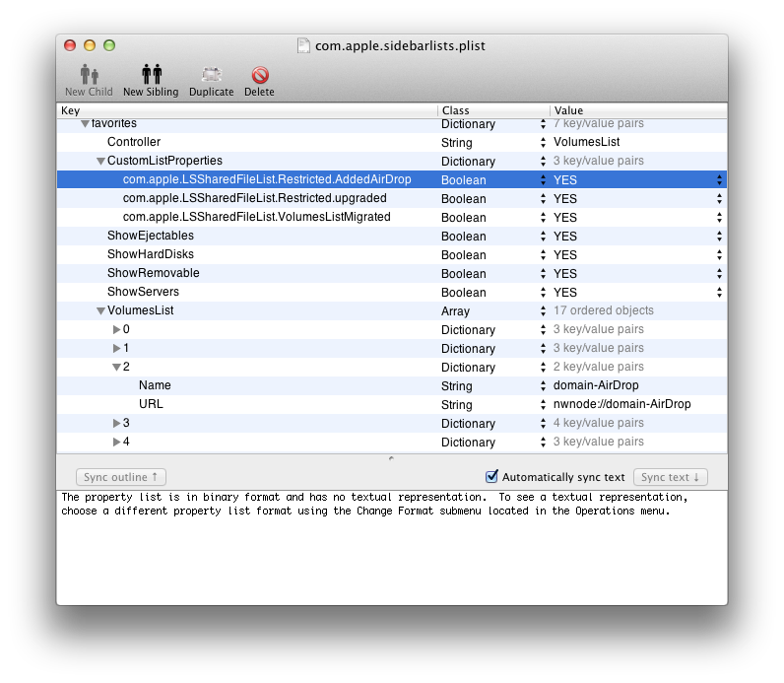Click the Key column header
Screen dimensions: 784x683
click(247, 110)
